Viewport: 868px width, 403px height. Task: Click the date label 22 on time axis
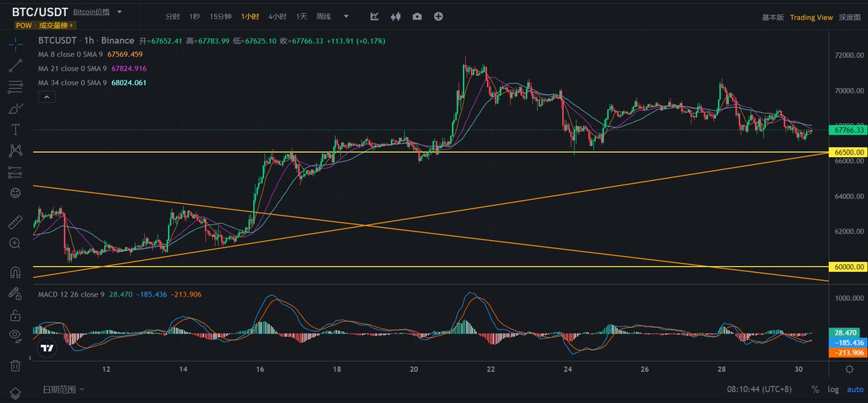tap(491, 369)
